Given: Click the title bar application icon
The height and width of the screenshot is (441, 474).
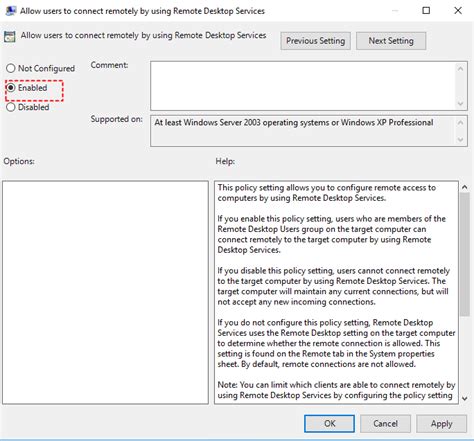Looking at the screenshot, I should 11,11.
